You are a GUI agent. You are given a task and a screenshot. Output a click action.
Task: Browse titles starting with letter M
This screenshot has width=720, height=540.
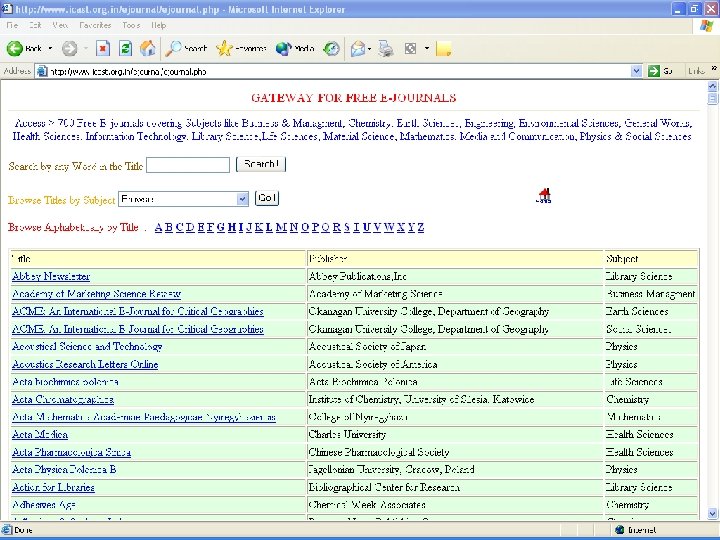click(x=281, y=227)
